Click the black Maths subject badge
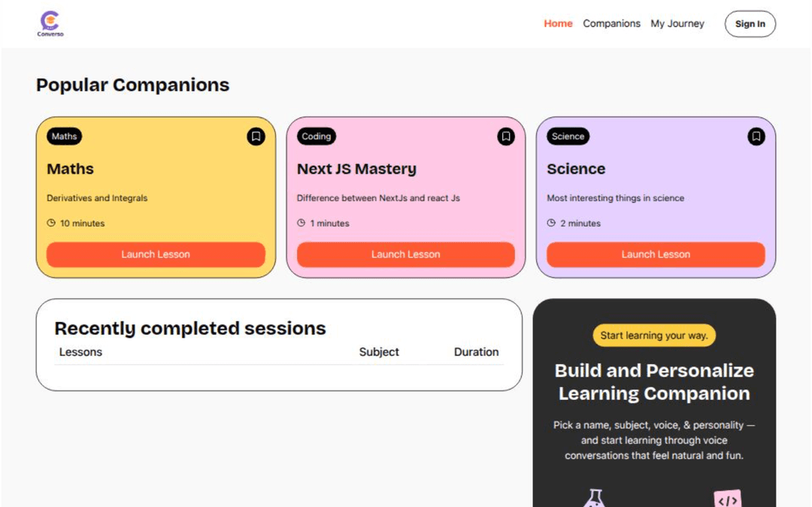This screenshot has height=507, width=812. (x=65, y=136)
